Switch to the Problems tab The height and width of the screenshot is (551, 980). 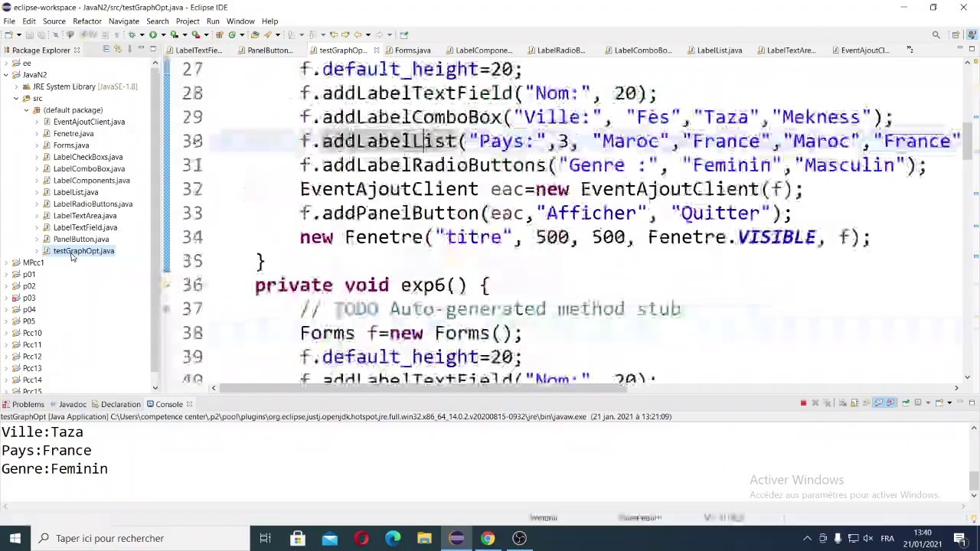(23, 404)
